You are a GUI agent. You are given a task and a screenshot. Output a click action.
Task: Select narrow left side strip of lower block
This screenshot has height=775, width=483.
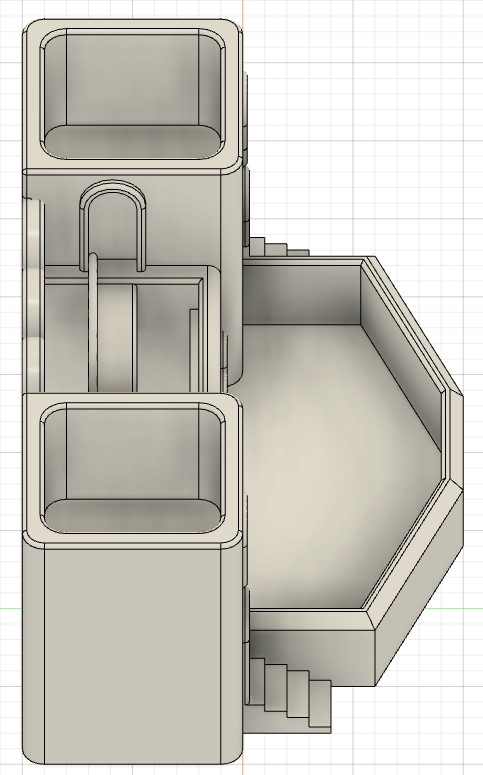click(34, 652)
